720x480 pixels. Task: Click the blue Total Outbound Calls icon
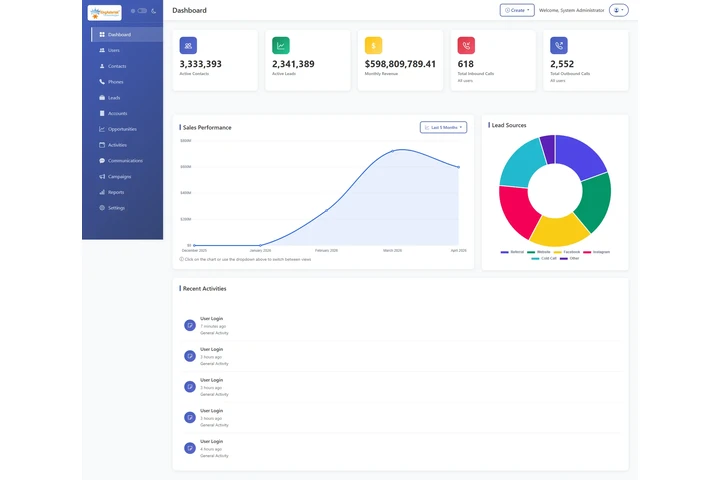(559, 46)
